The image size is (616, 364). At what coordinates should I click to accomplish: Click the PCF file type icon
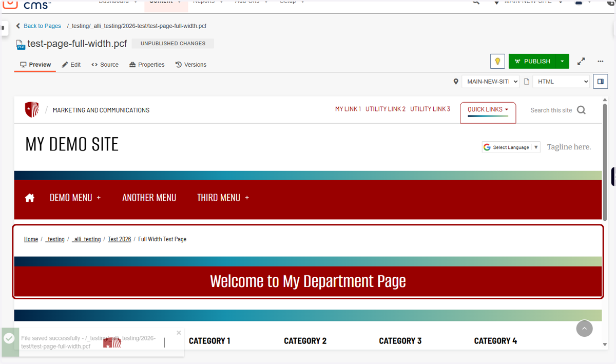[21, 44]
